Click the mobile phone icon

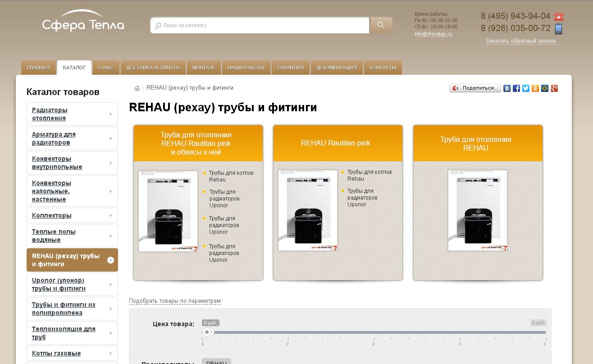click(x=559, y=29)
